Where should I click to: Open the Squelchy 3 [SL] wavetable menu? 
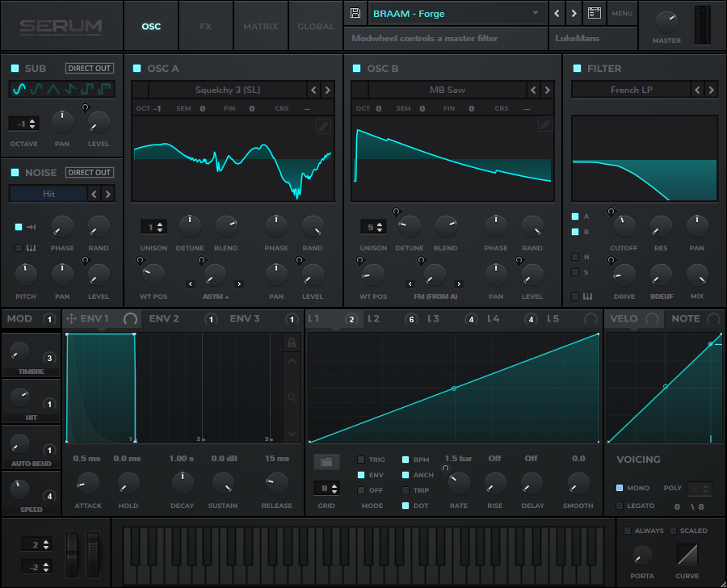click(x=227, y=90)
